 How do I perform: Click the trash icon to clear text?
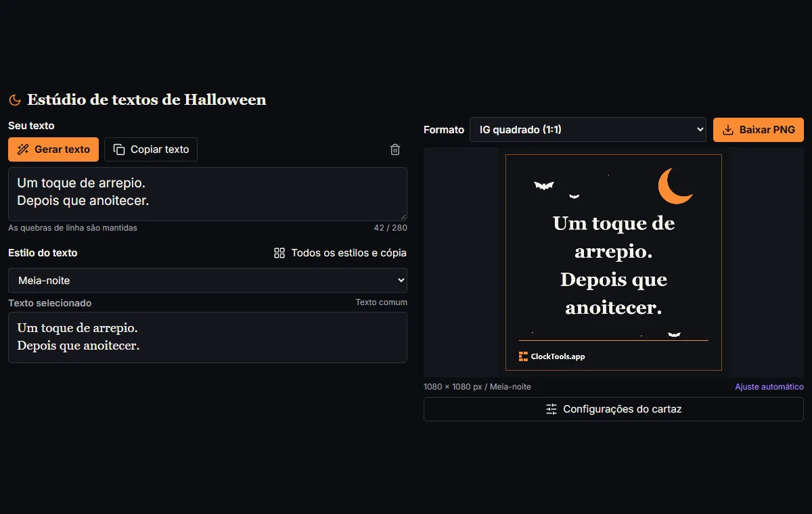coord(395,149)
